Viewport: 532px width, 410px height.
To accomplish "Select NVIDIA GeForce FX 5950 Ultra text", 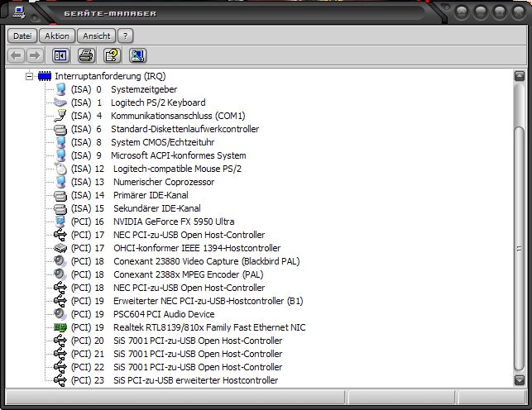I will tap(174, 222).
